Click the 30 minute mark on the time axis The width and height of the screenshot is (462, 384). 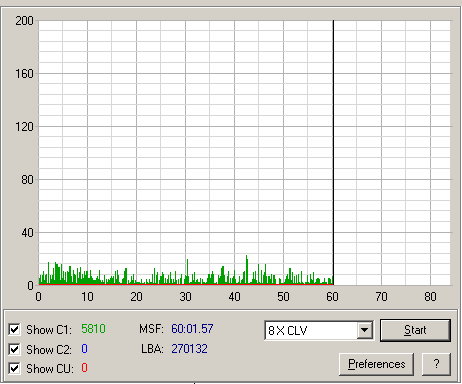[x=185, y=297]
